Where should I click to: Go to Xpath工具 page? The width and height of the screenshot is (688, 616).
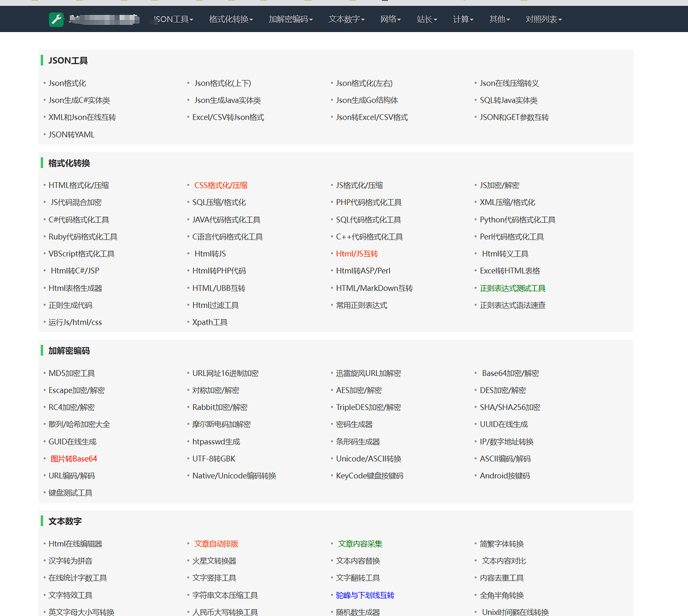click(x=210, y=322)
